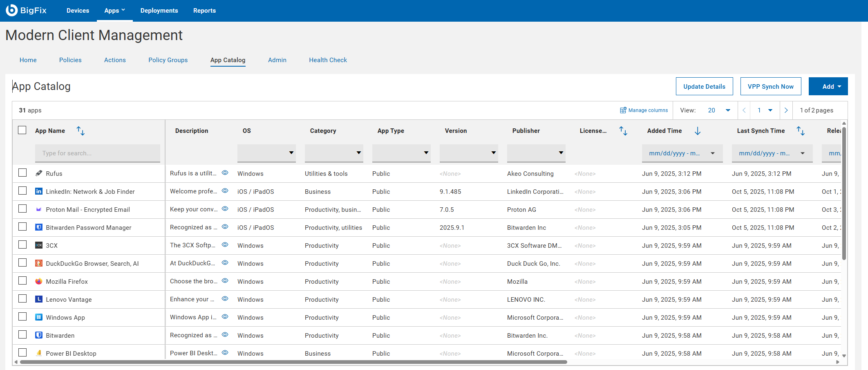868x370 pixels.
Task: Toggle the select-all apps checkbox
Action: (22, 130)
